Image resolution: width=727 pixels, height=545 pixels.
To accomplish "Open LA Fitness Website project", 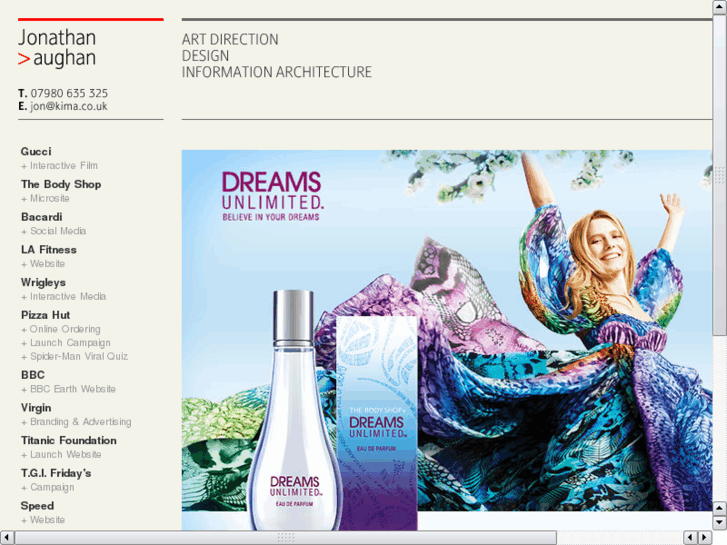I will 43,264.
